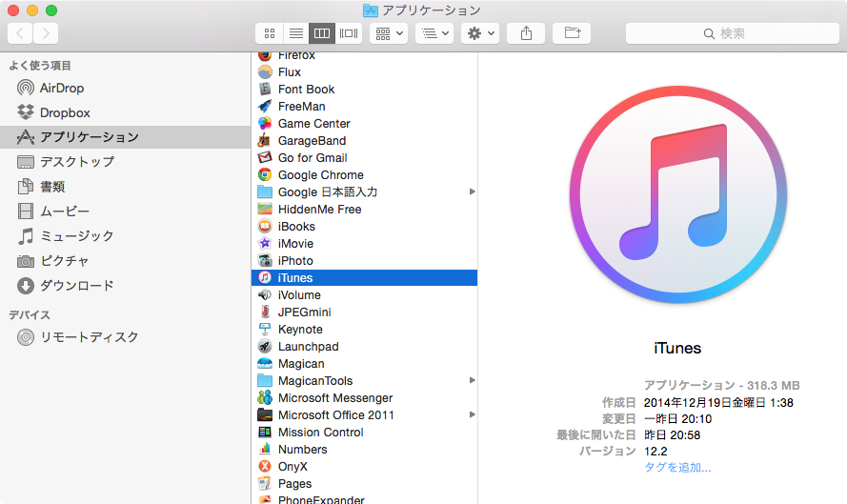Image resolution: width=847 pixels, height=504 pixels.
Task: Switch to column view
Action: [x=322, y=33]
